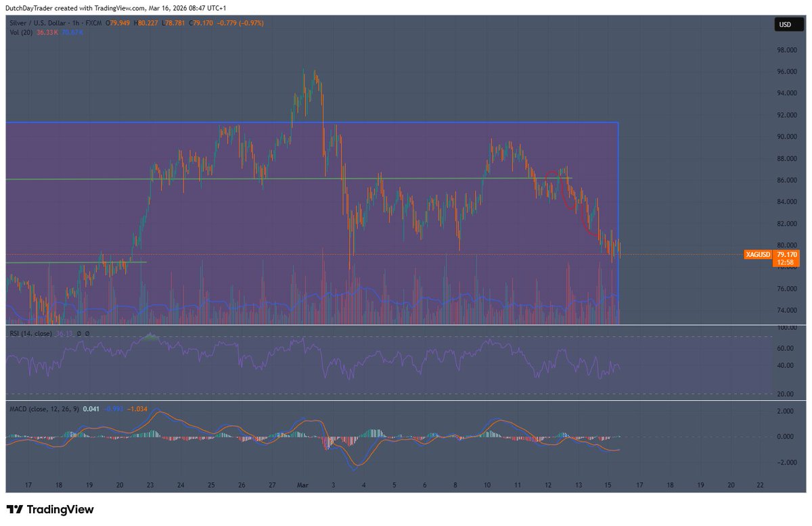Toggle the RSI (14, close) indicator legend
The width and height of the screenshot is (812, 526).
pos(32,333)
